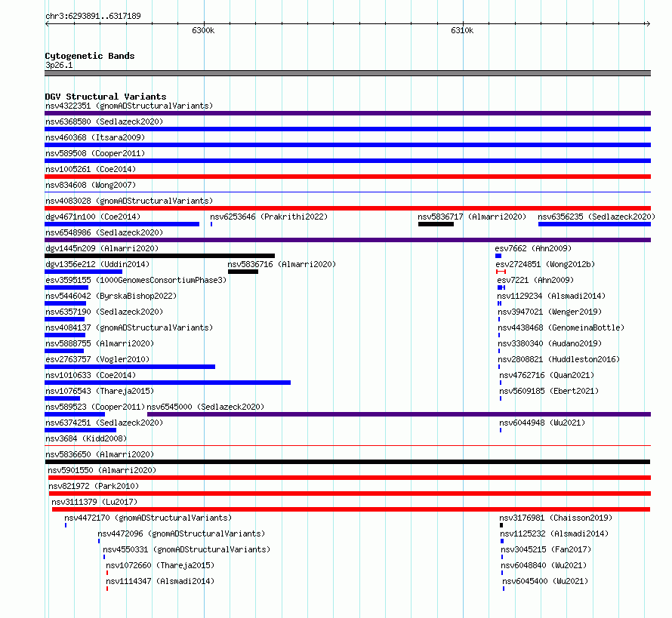Open nsv5888755 (Almarri2020) variant
This screenshot has width=672, height=618.
tap(100, 343)
